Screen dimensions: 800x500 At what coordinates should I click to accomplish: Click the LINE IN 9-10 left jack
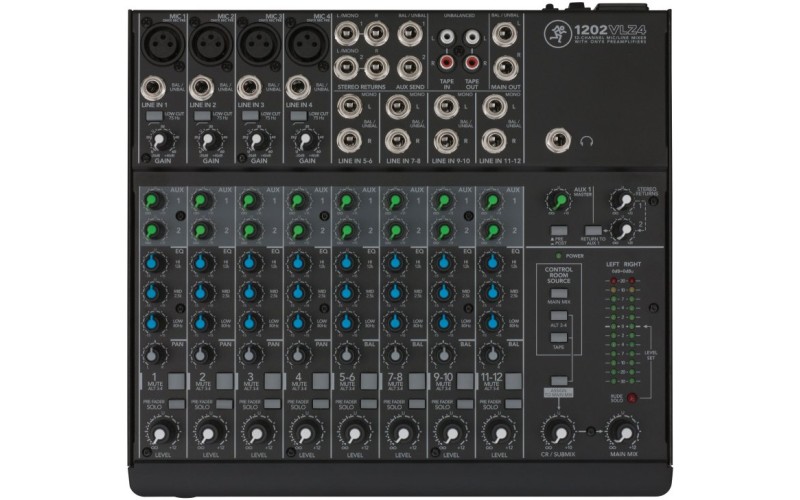pyautogui.click(x=446, y=108)
